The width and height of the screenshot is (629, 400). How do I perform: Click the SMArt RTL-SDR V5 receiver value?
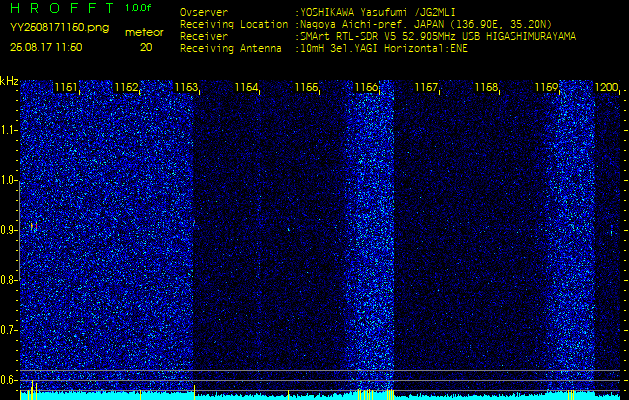tap(435, 37)
